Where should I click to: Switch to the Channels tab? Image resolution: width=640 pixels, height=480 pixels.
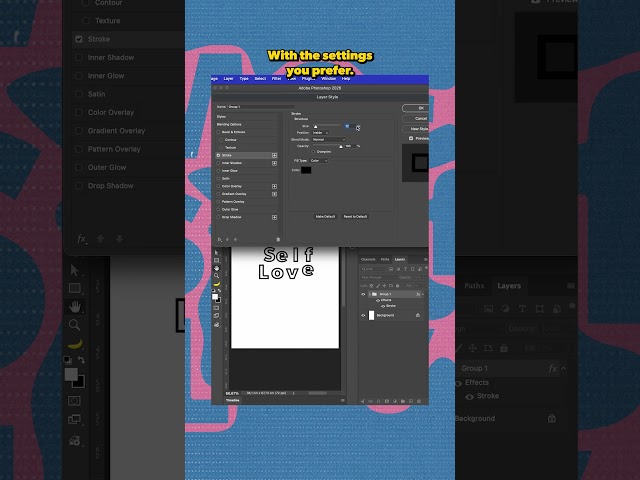(x=368, y=260)
